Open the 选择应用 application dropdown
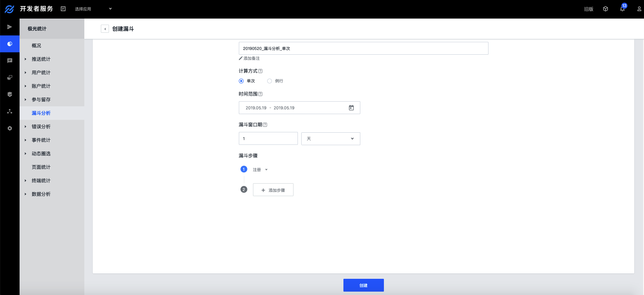 [x=93, y=9]
